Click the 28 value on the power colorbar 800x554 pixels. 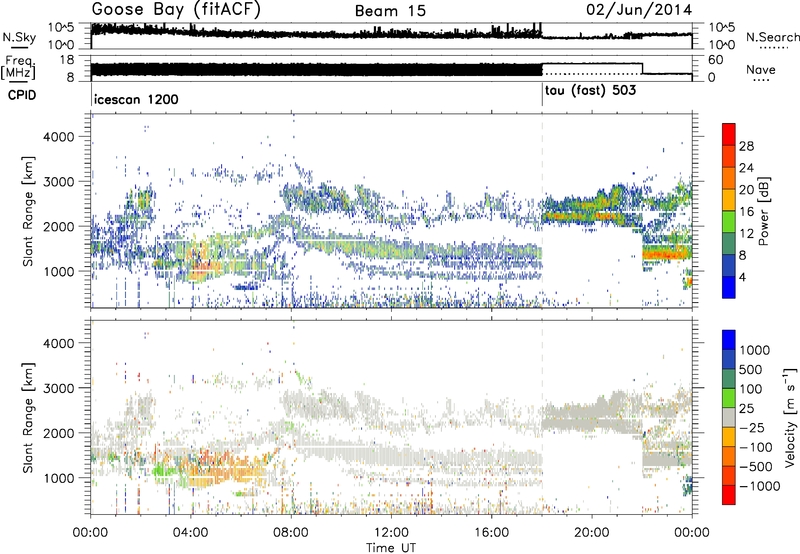point(746,146)
